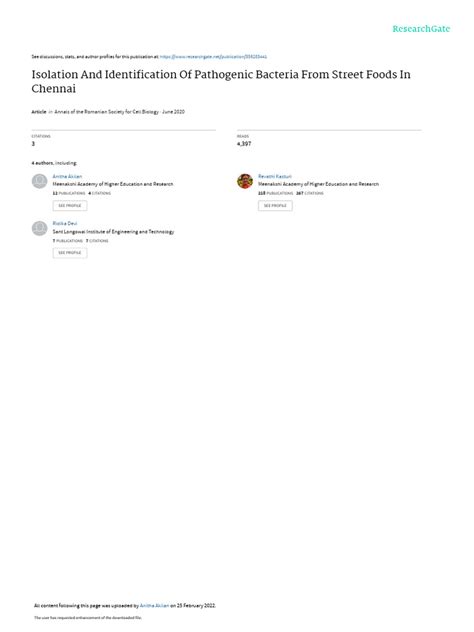The width and height of the screenshot is (474, 632).
Task: Click See Profile under Revathi Kasturi
Action: click(x=275, y=206)
